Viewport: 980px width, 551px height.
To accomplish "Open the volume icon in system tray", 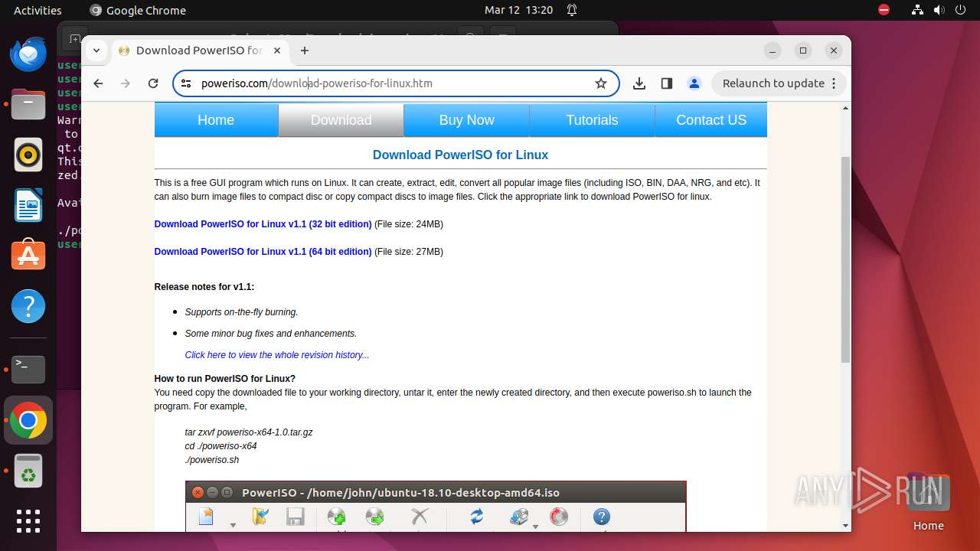I will 939,10.
